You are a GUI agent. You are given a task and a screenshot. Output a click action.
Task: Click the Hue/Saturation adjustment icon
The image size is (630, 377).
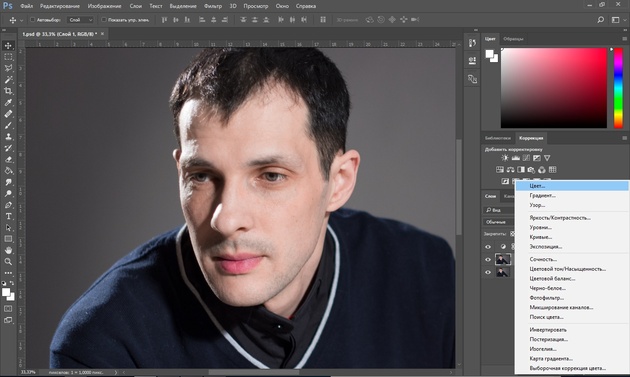click(500, 170)
